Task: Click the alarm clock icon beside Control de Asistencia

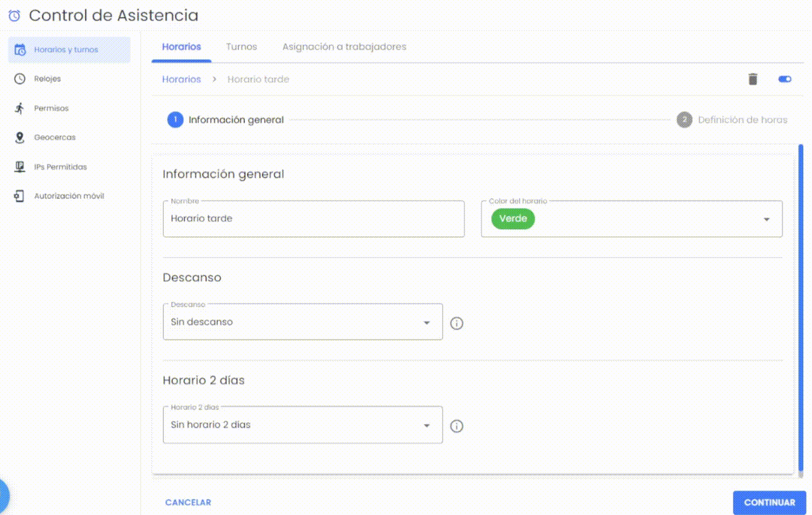Action: click(14, 15)
